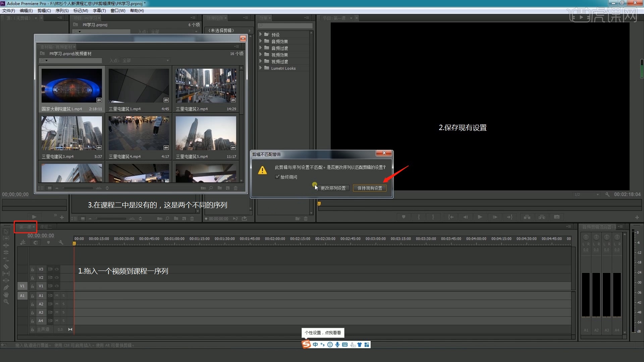Select the Rate Stretch tool

click(6, 259)
